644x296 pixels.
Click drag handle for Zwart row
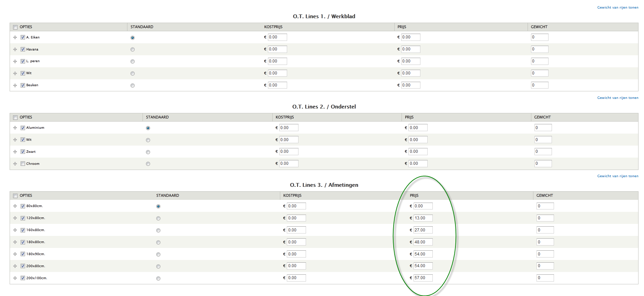click(15, 152)
